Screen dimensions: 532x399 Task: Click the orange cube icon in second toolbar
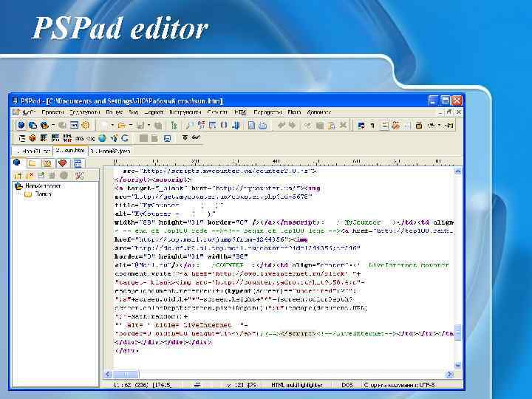coord(33,138)
